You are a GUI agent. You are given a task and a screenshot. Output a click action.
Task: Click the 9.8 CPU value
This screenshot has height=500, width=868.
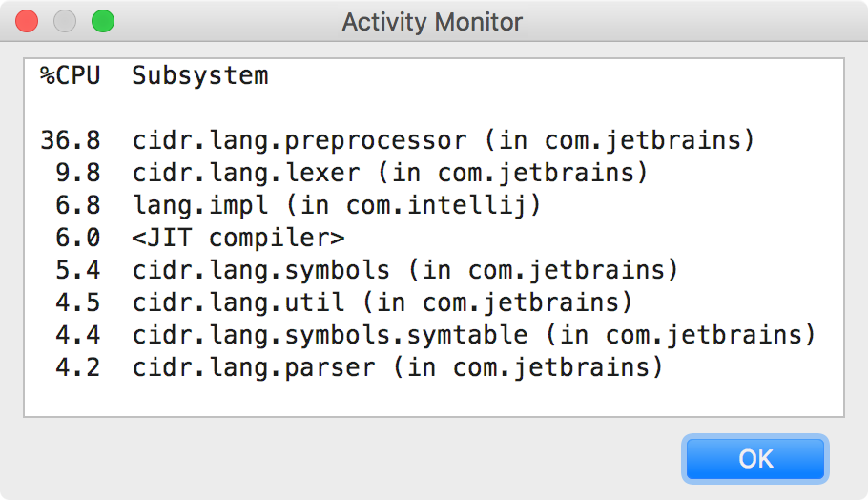78,173
